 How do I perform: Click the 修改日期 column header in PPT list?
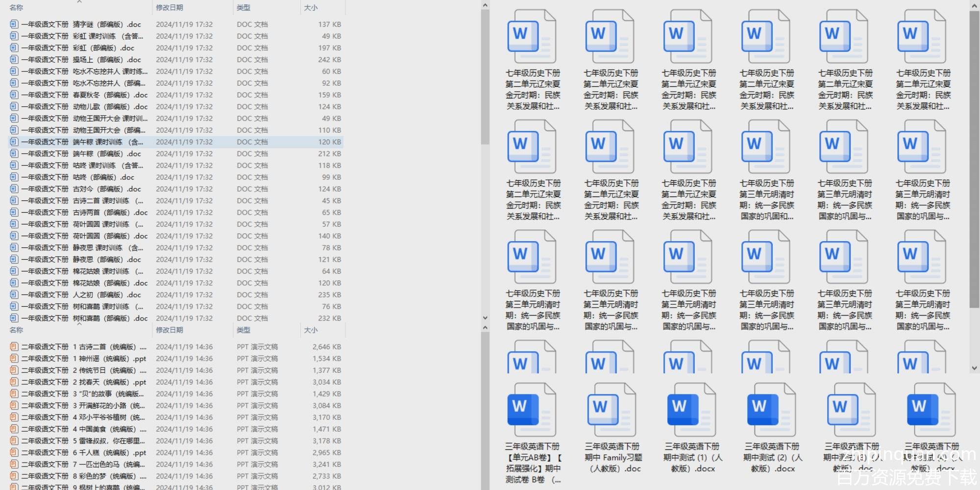point(170,330)
